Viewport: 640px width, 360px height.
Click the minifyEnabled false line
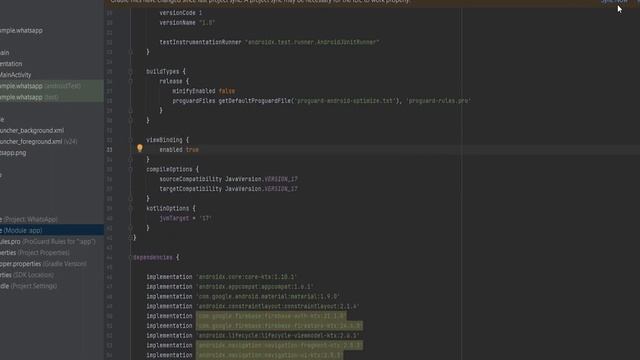pos(204,91)
